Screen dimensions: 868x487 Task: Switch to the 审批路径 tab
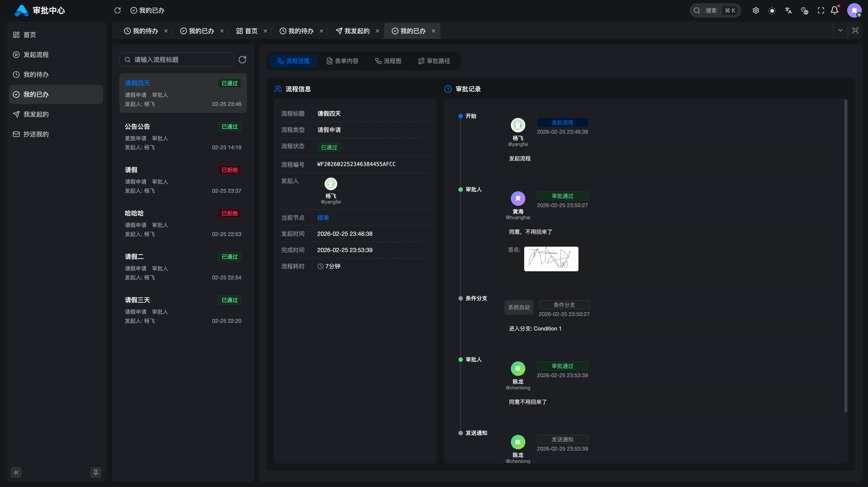tap(434, 61)
